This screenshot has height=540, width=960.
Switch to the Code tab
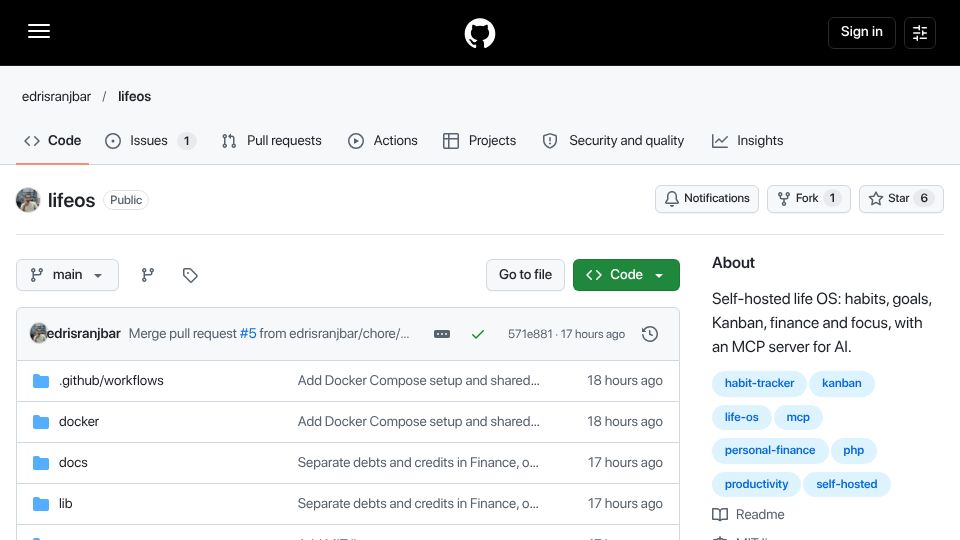tap(53, 141)
